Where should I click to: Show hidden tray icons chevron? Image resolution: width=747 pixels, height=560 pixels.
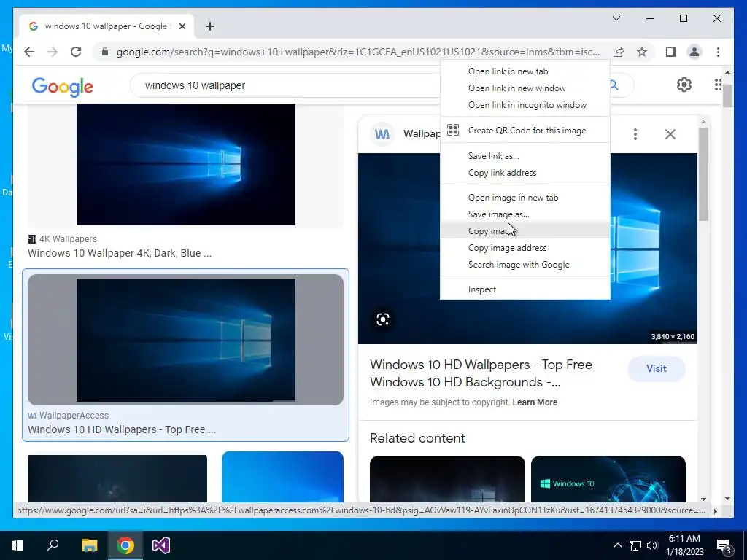617,545
